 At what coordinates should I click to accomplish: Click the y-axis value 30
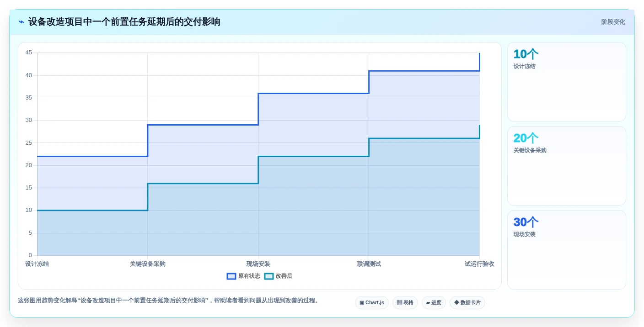tap(29, 120)
